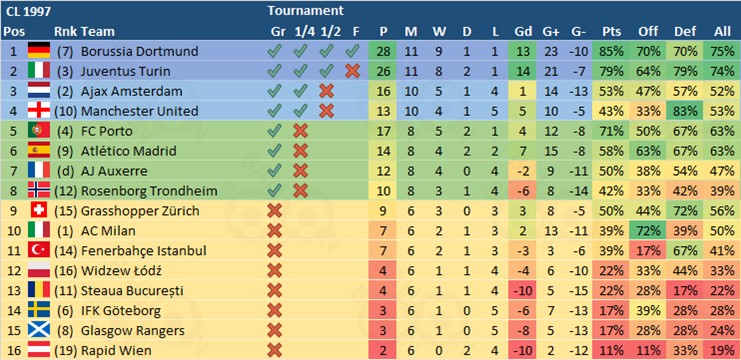Image resolution: width=741 pixels, height=360 pixels.
Task: Click the Norwegian flag beside Rosenborg Trondheim
Action: [x=39, y=190]
